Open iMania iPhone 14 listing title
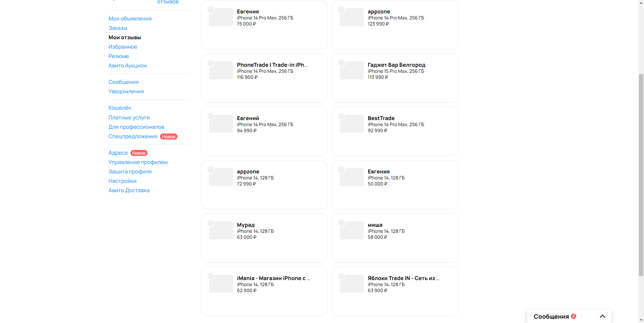 [x=255, y=284]
